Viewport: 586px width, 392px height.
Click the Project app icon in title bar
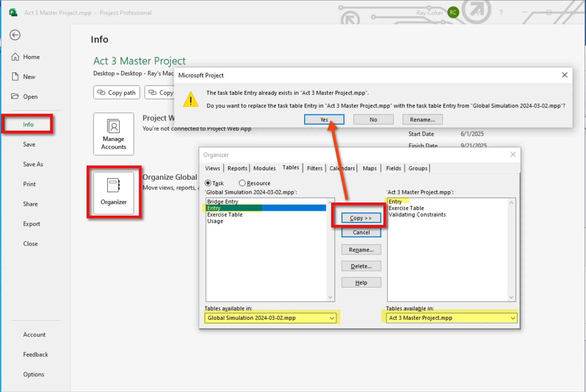(x=13, y=13)
